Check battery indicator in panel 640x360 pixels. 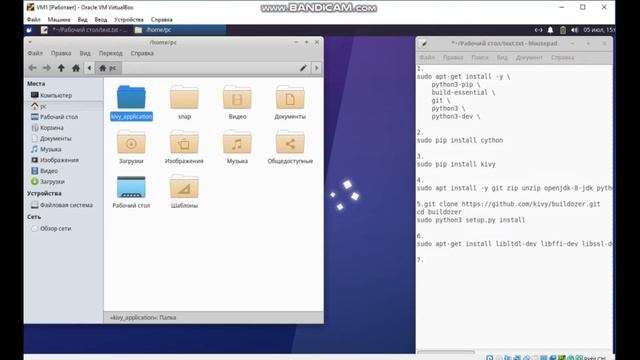click(563, 30)
